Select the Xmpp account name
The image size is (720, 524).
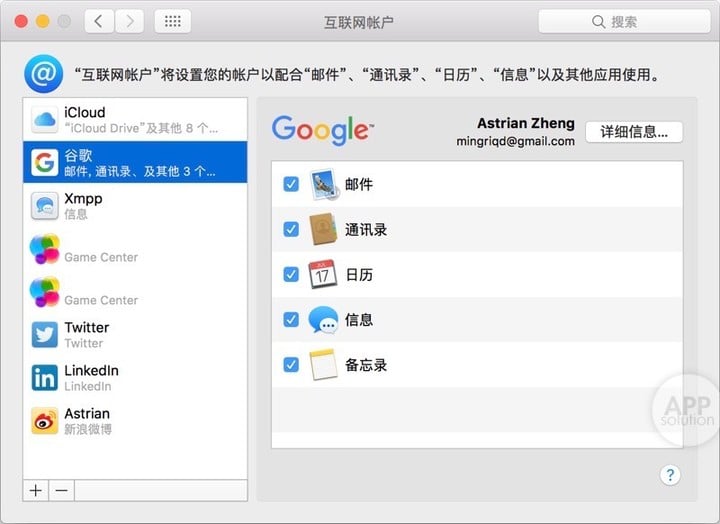[x=83, y=199]
